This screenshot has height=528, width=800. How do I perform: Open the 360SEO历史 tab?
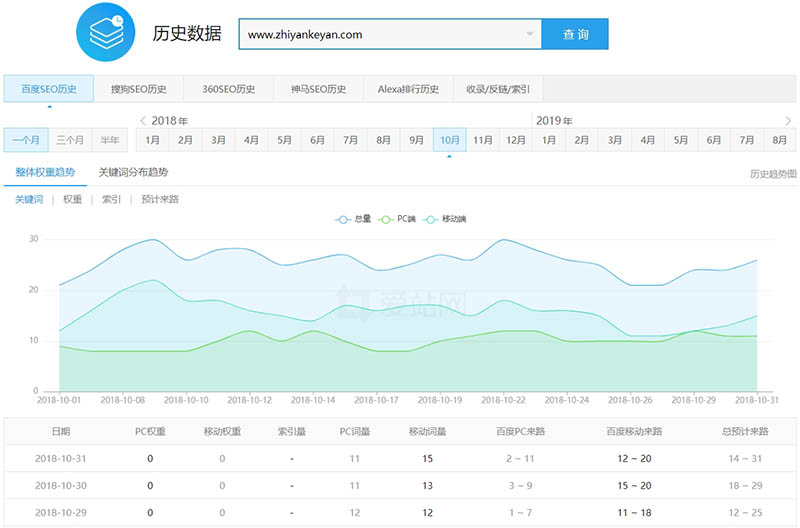[x=229, y=89]
